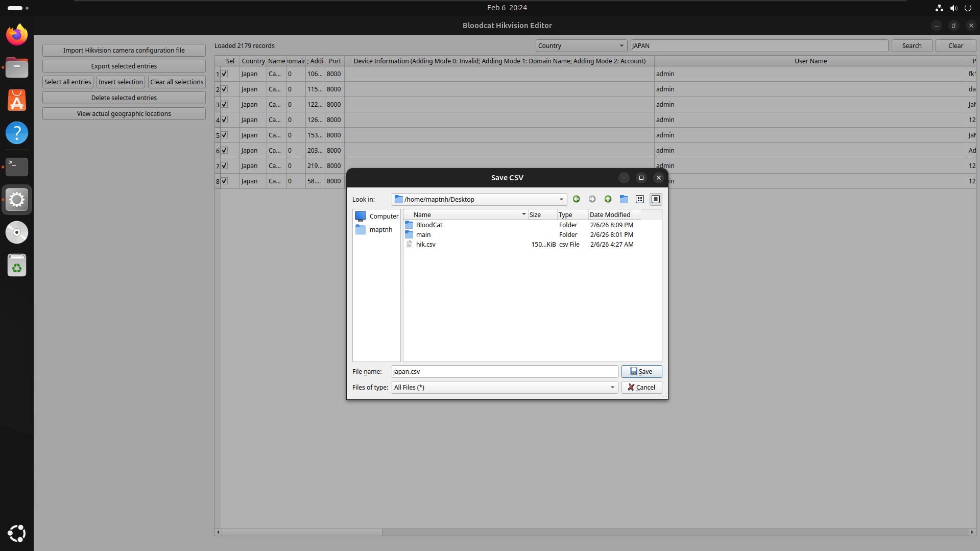Open Computer location in sidebar
The width and height of the screenshot is (980, 551).
(x=377, y=216)
